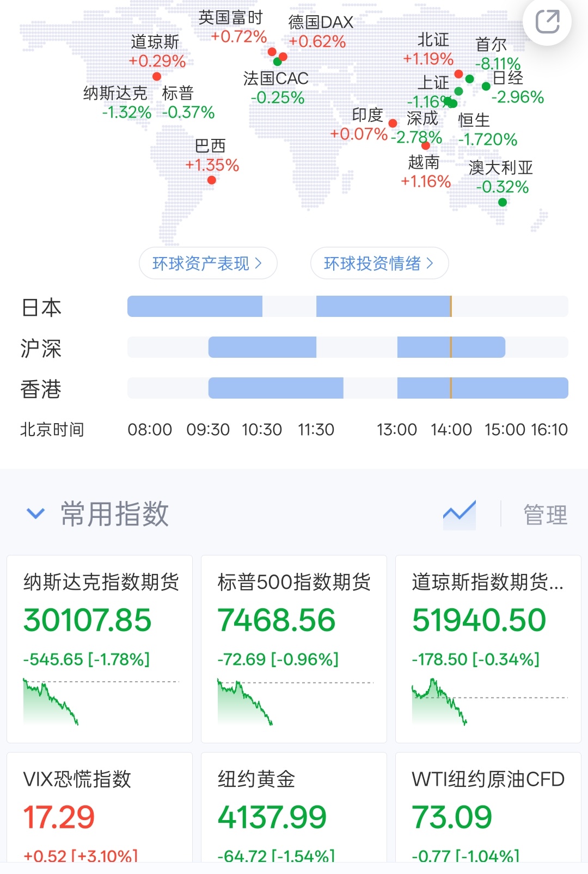Open 环球投资情绪 link
Viewport: 588px width, 874px height.
pos(379,264)
